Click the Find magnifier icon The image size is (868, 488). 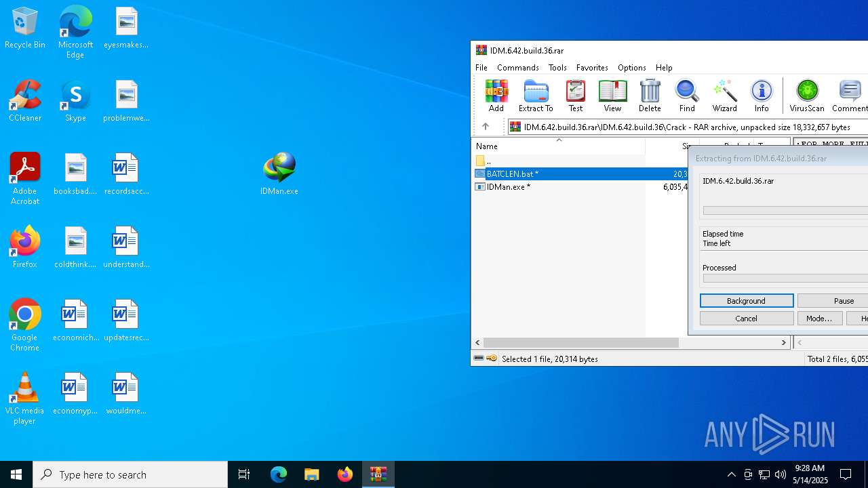[x=687, y=96]
